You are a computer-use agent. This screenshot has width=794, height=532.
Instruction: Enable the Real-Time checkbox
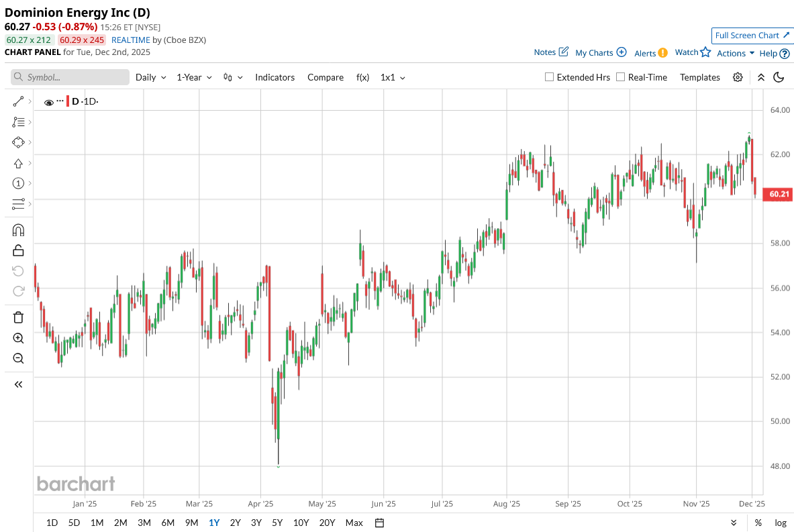[620, 77]
